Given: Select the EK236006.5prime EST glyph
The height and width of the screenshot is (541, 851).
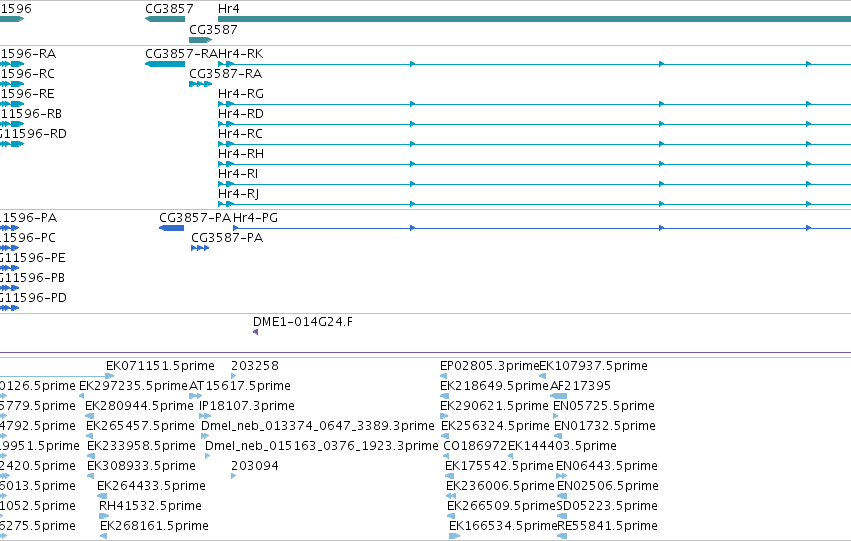Looking at the screenshot, I should pyautogui.click(x=450, y=497).
